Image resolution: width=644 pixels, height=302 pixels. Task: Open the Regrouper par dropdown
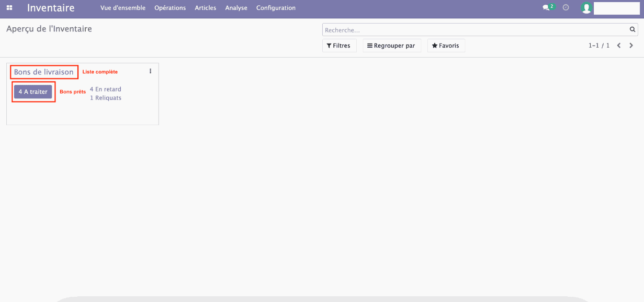tap(391, 46)
